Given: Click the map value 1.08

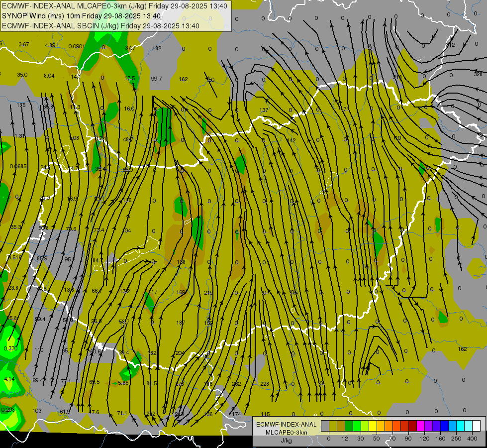Looking at the screenshot, I should pyautogui.click(x=74, y=138).
